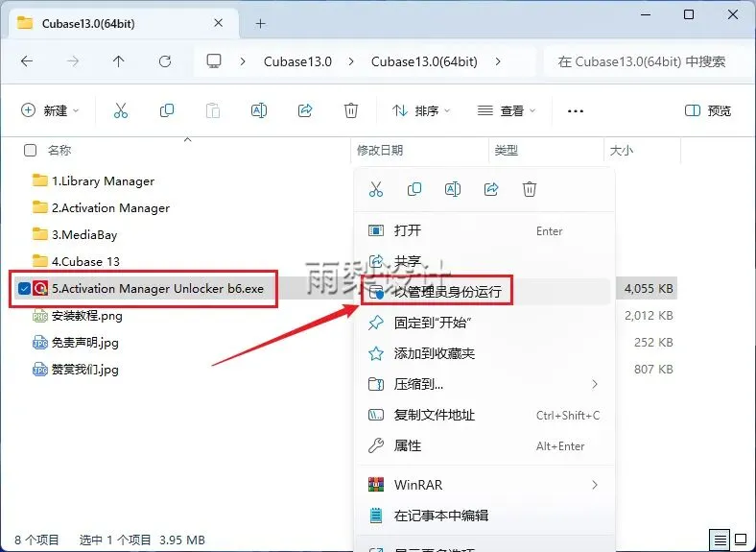Select file 安装教程.png
Screen dimensions: 756x552
[x=86, y=316]
